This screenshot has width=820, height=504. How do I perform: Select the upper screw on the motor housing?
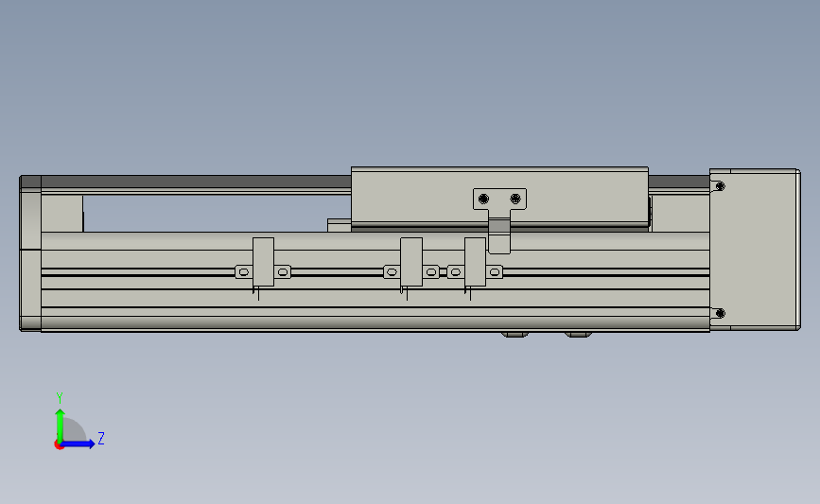tap(720, 186)
